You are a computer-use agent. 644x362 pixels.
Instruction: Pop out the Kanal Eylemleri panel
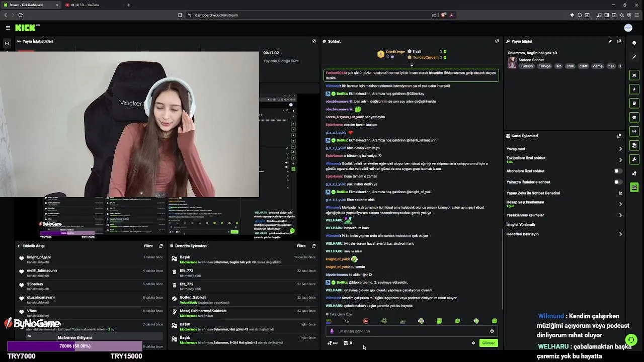pyautogui.click(x=619, y=136)
